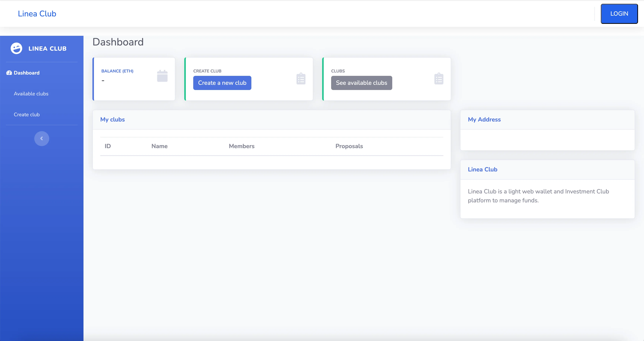This screenshot has height=341, width=644.
Task: Click the calendar icon on Balance card
Action: (x=162, y=76)
